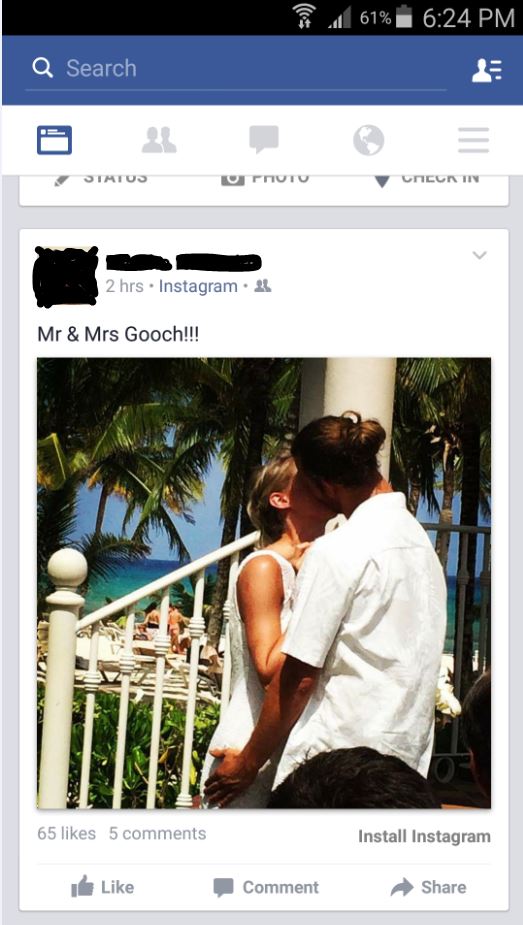Tap the magnifying glass search icon
The image size is (523, 925).
click(42, 68)
